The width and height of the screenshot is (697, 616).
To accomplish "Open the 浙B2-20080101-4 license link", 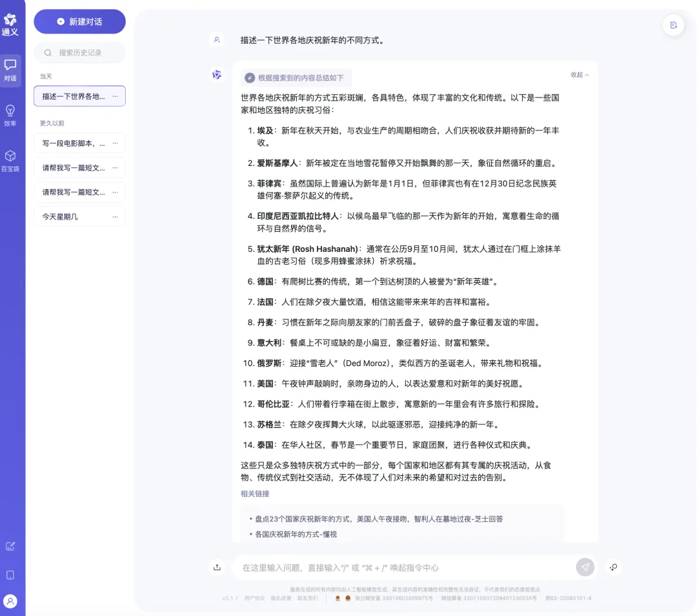I will [568, 598].
